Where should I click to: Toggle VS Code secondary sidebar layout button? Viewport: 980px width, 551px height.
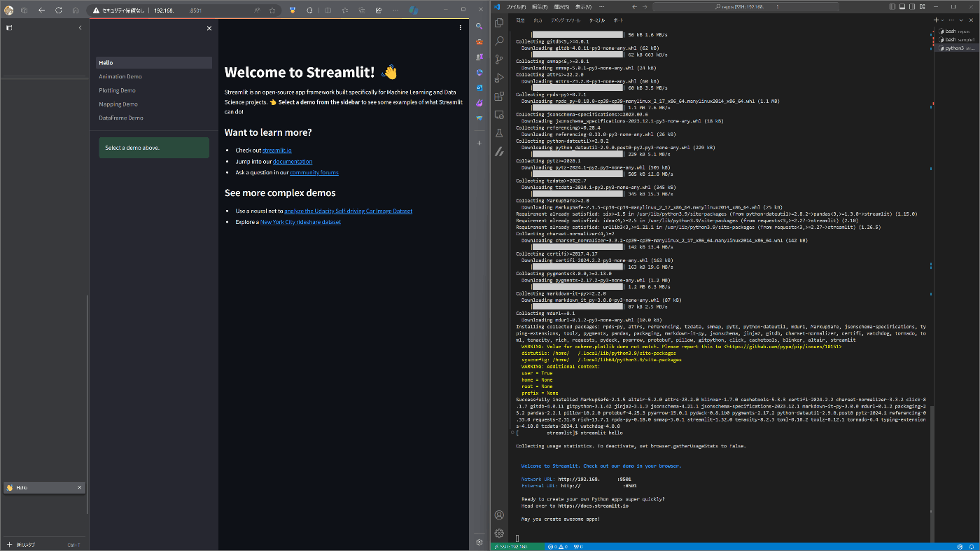click(x=912, y=6)
